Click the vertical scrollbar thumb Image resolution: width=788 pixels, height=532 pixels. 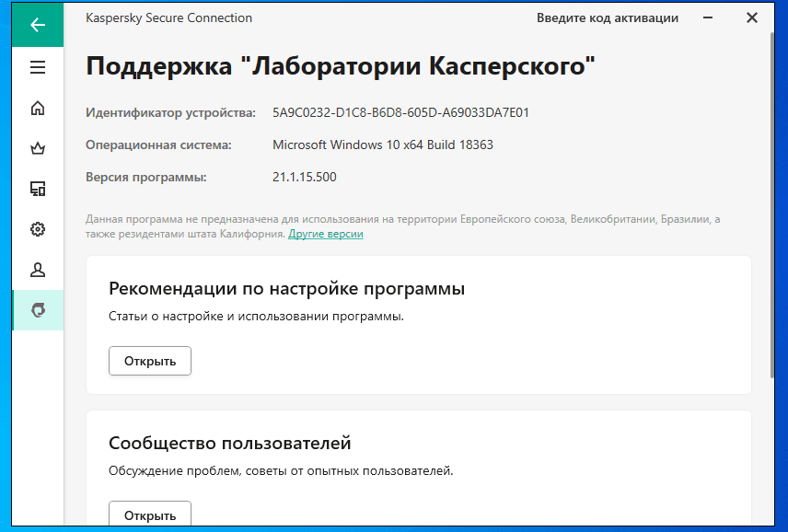pos(772,205)
